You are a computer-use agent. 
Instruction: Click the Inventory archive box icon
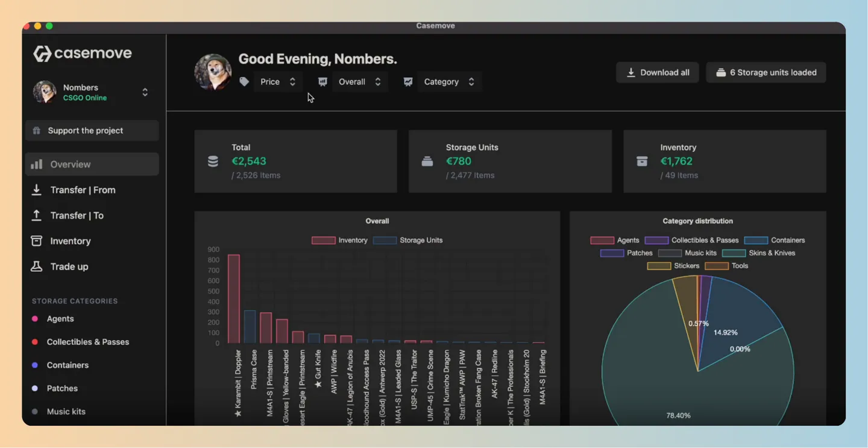coord(36,241)
